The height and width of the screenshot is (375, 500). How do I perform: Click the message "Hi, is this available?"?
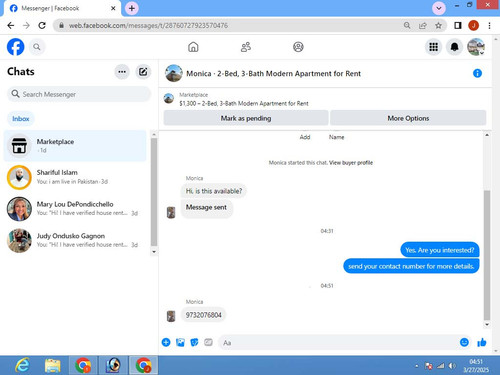coord(214,191)
